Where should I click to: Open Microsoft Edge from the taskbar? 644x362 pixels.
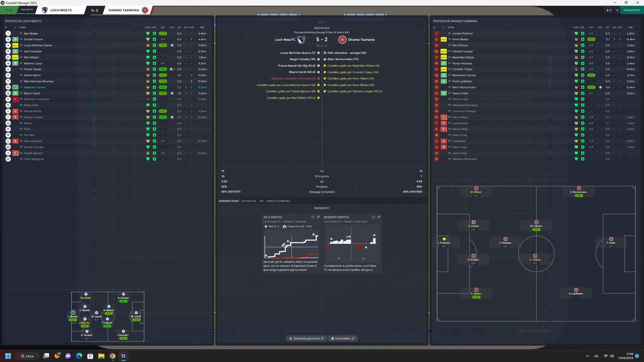point(79,356)
